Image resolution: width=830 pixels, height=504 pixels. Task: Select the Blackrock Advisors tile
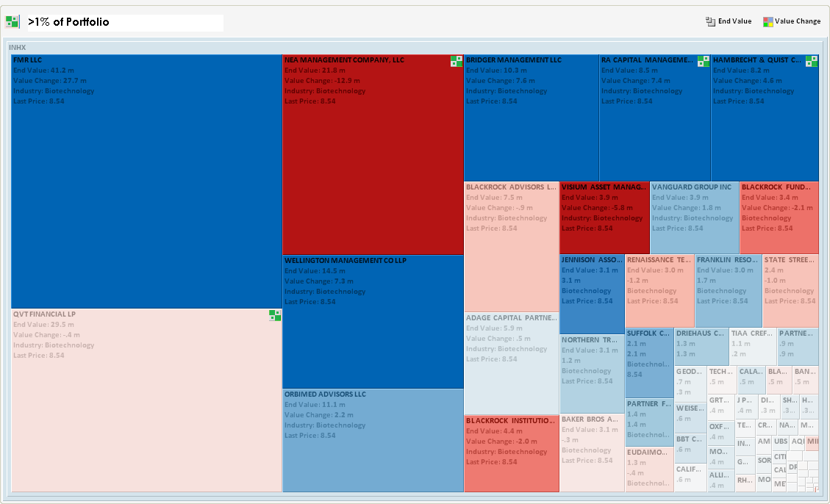pyautogui.click(x=512, y=247)
